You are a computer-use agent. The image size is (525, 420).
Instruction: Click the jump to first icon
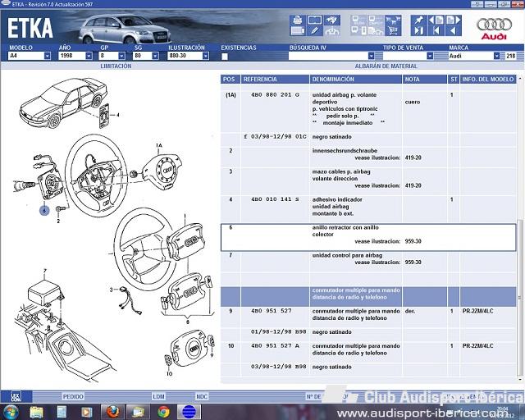(436, 31)
